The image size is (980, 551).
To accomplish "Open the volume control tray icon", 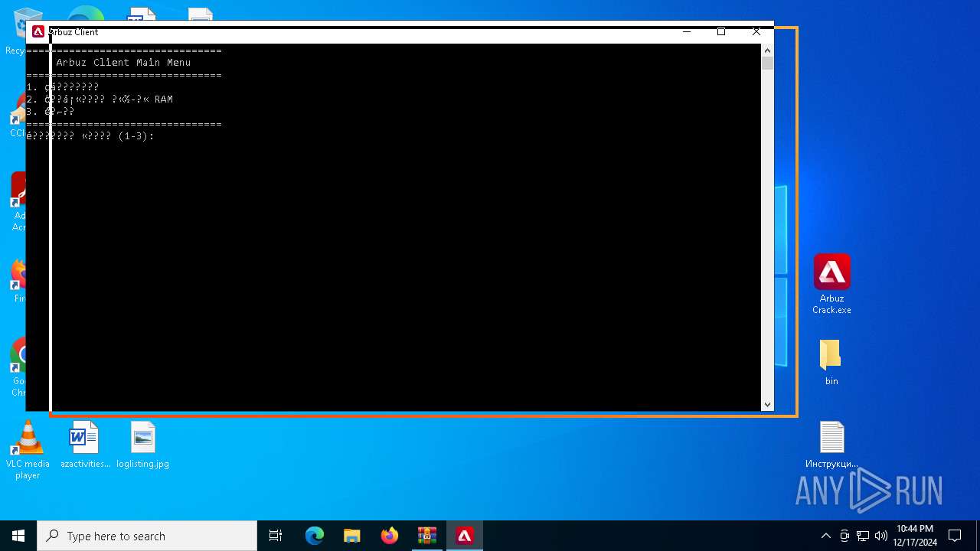I will 880,536.
